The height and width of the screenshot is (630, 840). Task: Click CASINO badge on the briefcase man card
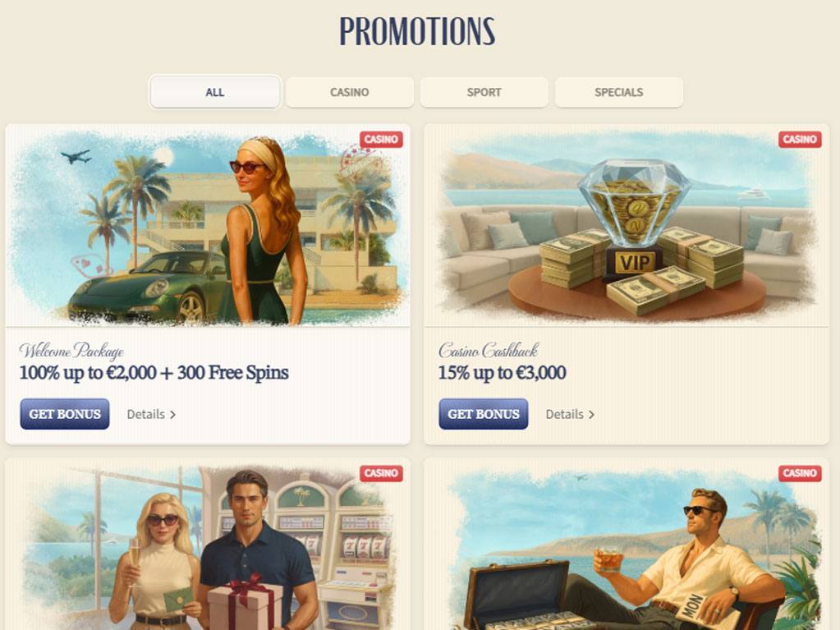point(800,473)
